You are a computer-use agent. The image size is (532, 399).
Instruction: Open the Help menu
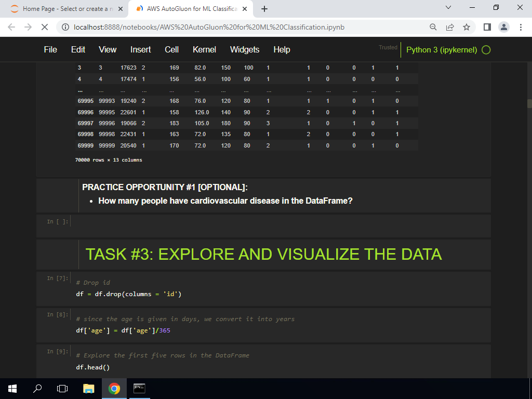click(282, 49)
